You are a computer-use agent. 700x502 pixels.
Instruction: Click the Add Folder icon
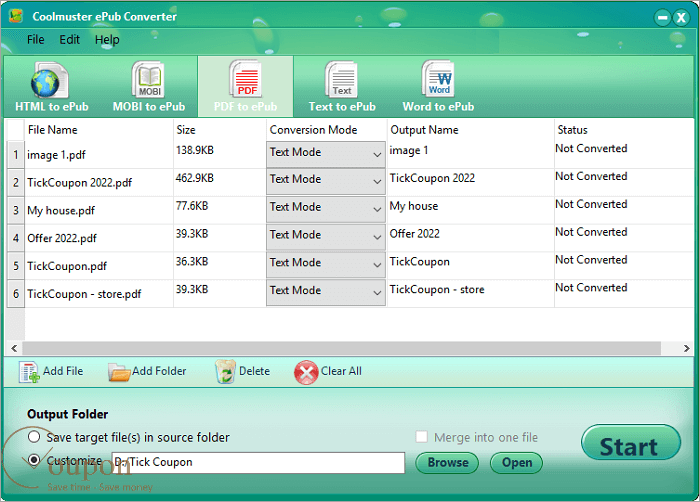click(x=119, y=372)
